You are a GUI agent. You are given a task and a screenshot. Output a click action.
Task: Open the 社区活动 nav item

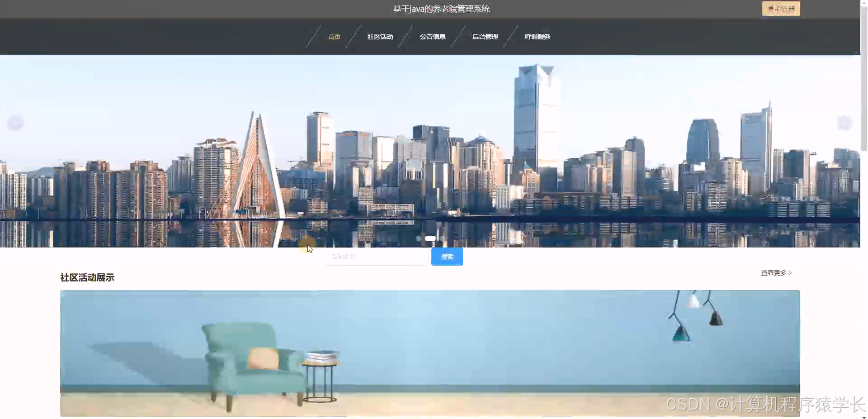pyautogui.click(x=380, y=37)
